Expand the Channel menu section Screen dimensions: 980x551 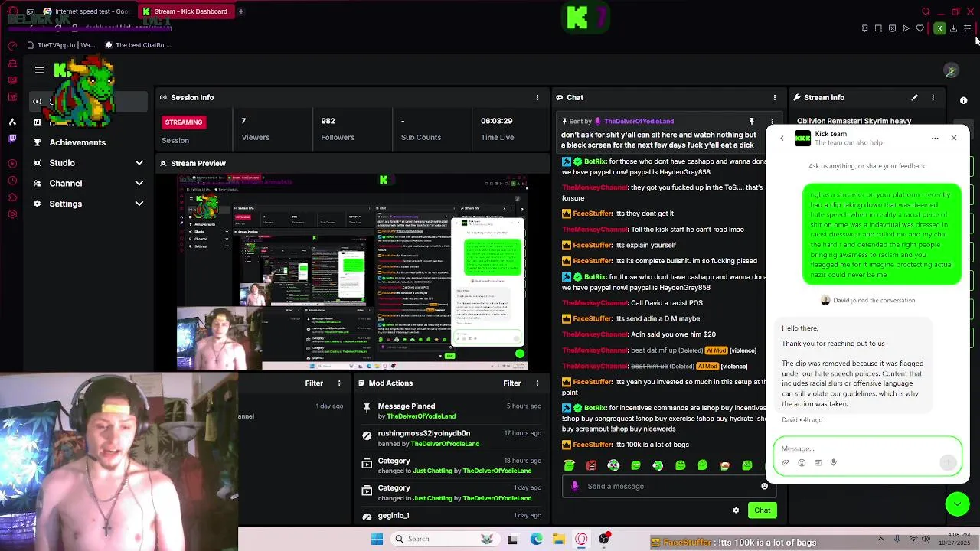[88, 184]
